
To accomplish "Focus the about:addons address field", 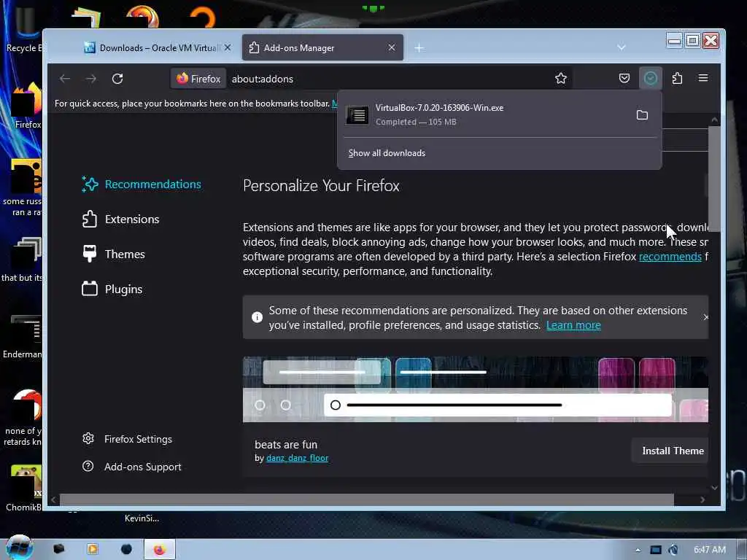I will tap(388, 79).
